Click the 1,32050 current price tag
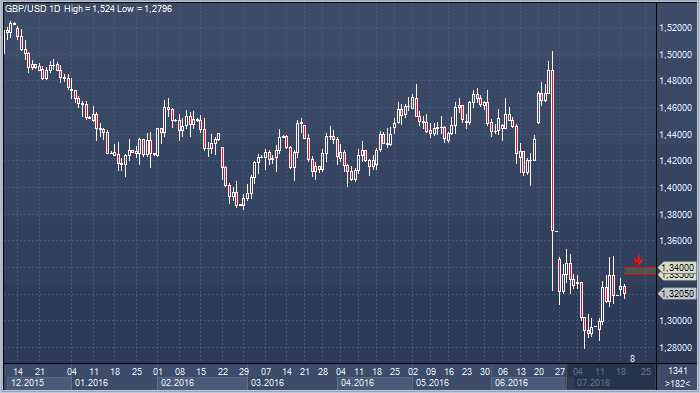Screen dimensions: 700x393 677,293
